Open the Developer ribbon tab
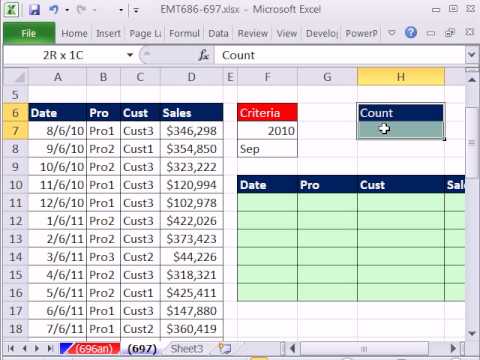 point(322,33)
